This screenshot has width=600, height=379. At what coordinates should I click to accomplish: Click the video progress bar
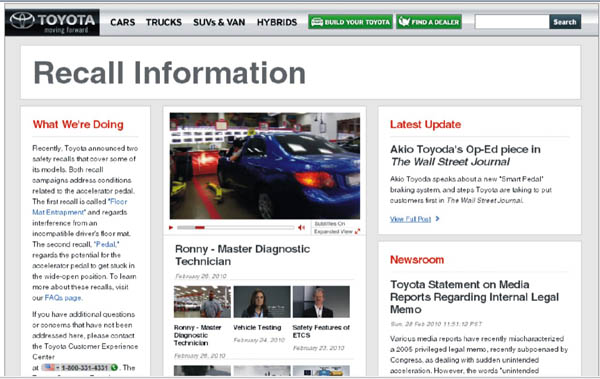click(x=235, y=227)
